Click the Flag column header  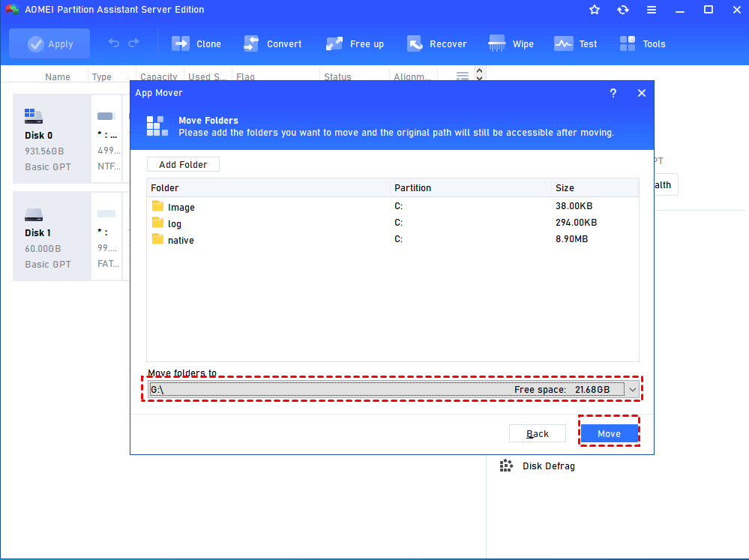point(245,77)
